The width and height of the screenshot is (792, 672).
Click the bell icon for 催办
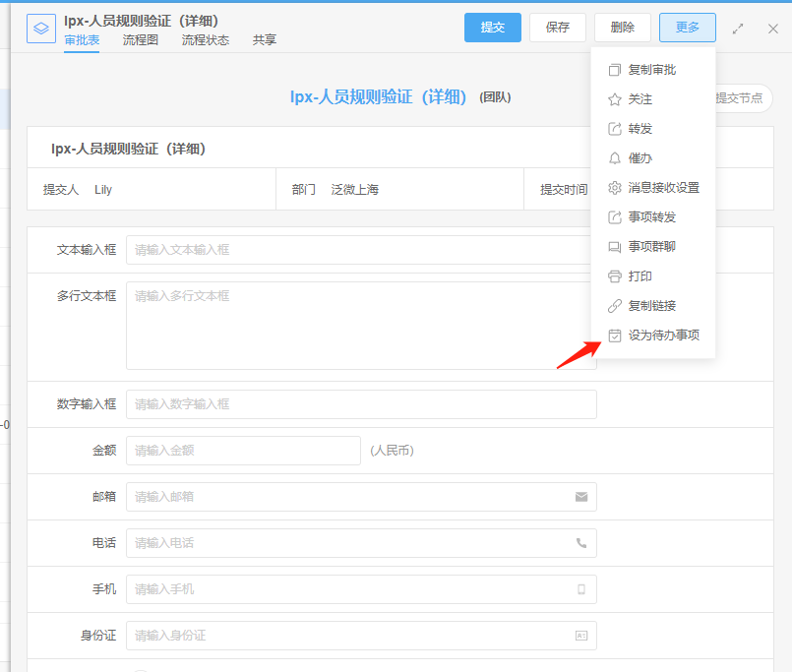615,158
